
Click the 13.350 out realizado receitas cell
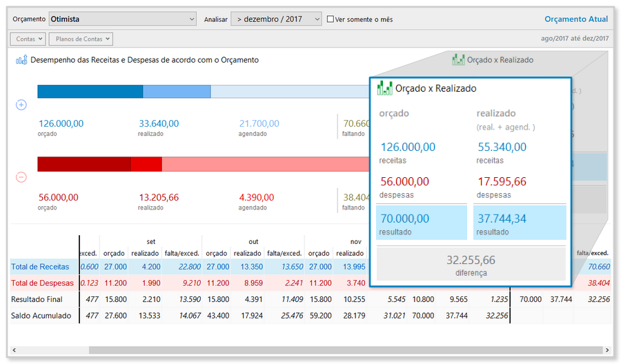pyautogui.click(x=252, y=267)
